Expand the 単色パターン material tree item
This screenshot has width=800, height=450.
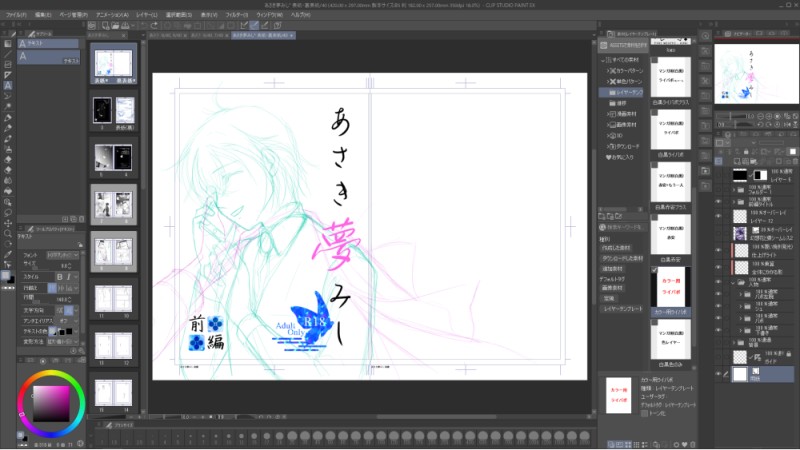[608, 82]
